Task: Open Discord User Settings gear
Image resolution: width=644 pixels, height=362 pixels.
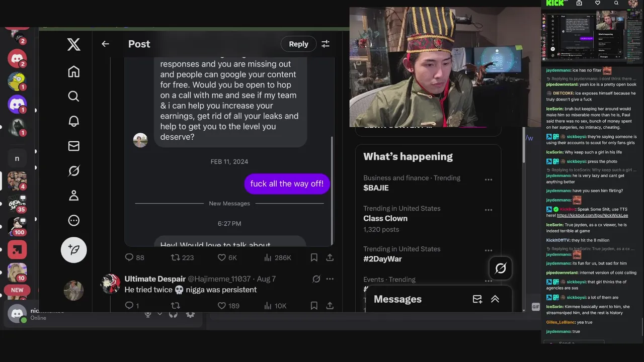Action: (190, 314)
